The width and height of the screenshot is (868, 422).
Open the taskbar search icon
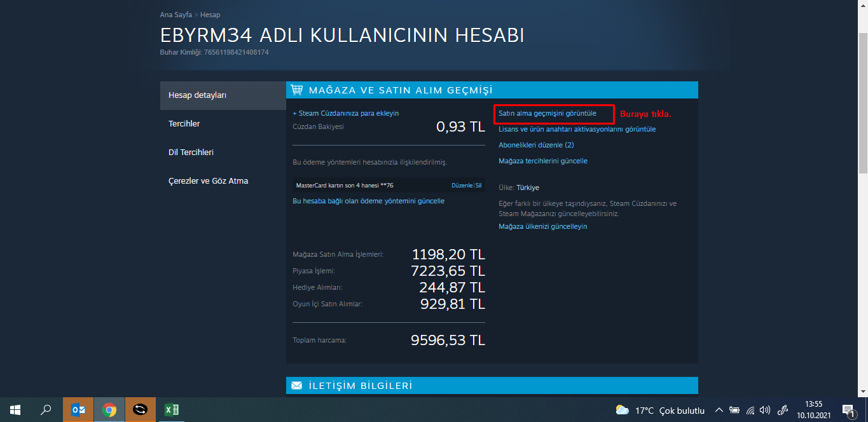pos(46,410)
